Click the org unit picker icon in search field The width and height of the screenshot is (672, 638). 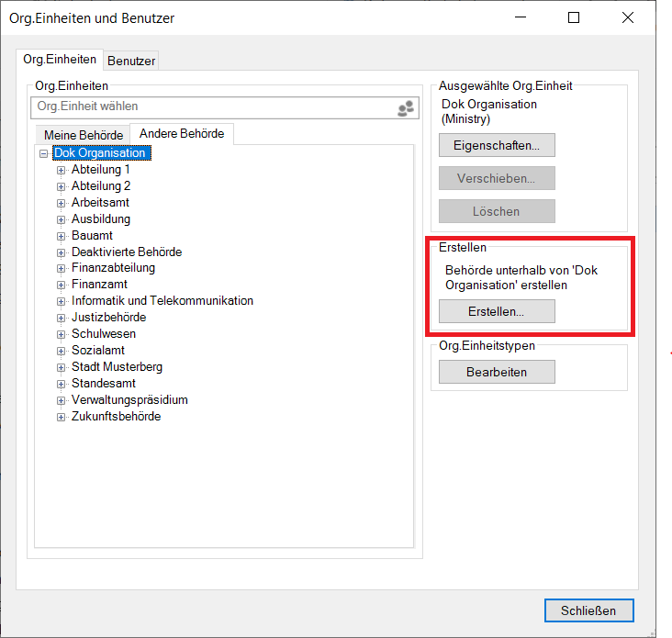click(406, 108)
